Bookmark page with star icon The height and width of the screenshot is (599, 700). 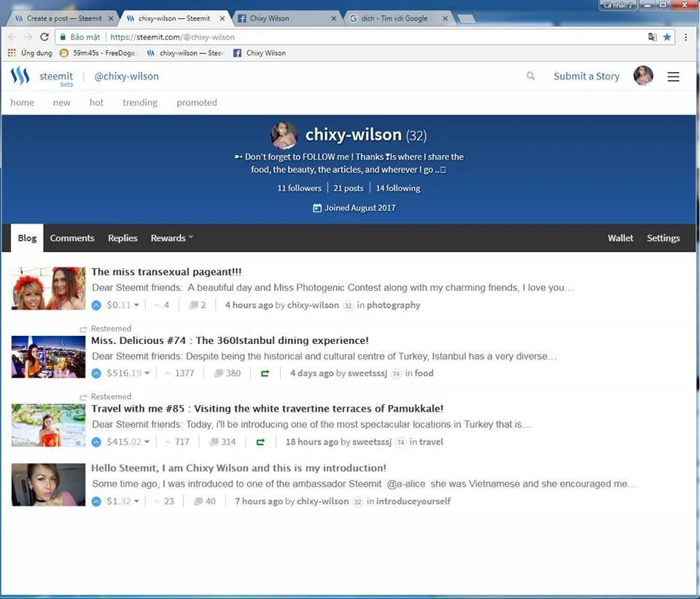click(x=667, y=37)
